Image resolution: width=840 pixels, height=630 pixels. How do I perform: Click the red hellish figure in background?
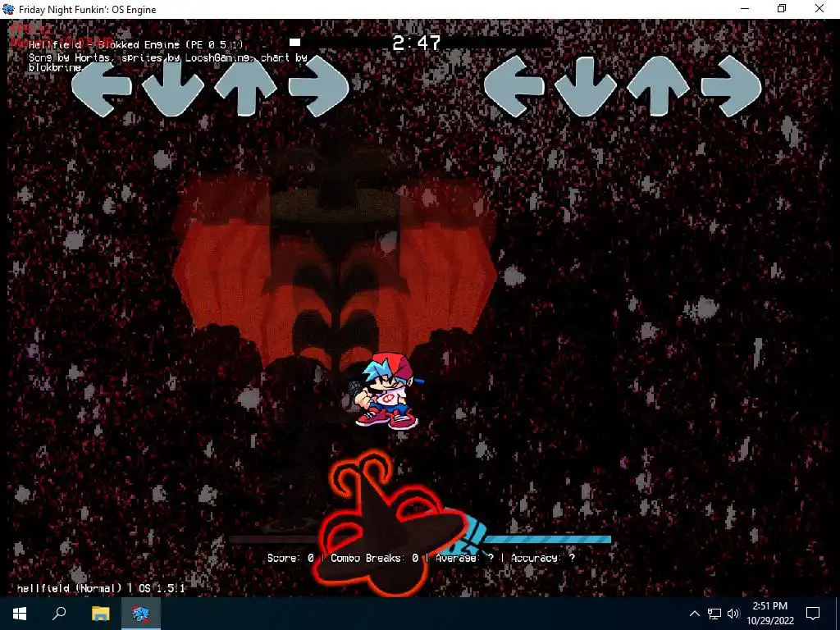point(335,268)
